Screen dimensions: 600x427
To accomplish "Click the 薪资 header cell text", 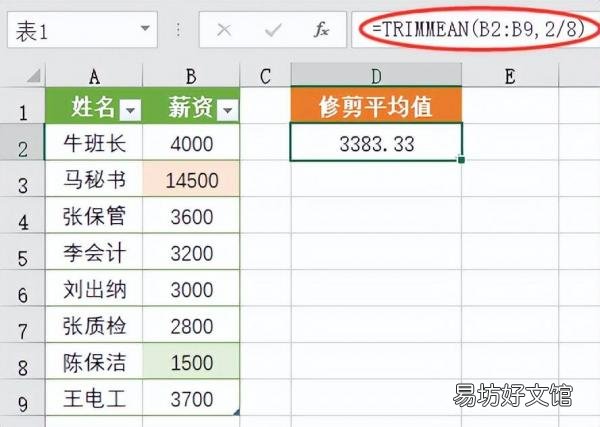I will click(x=191, y=106).
